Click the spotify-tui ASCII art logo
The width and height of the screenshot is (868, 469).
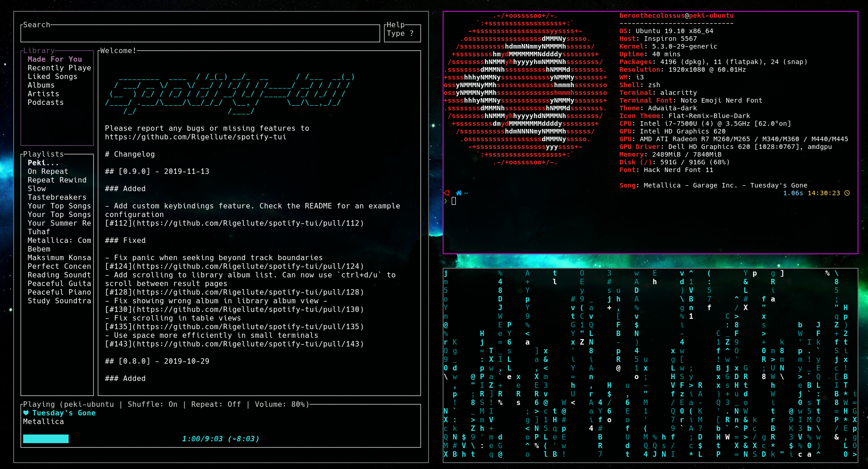pyautogui.click(x=230, y=94)
